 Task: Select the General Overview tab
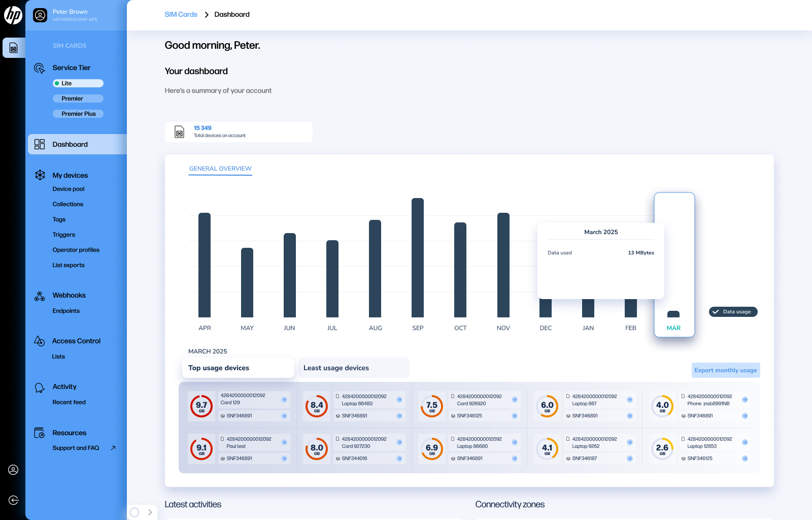tap(220, 169)
